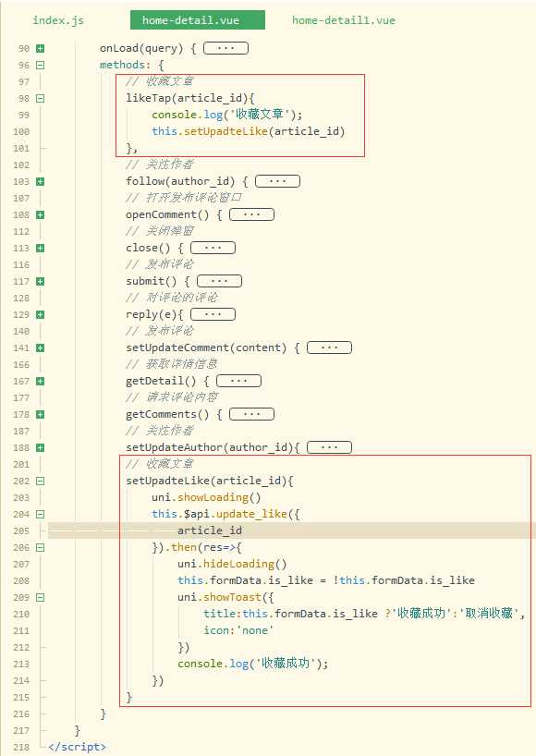The height and width of the screenshot is (756, 536).
Task: Expand the setUpdateComment fold at line 141
Action: [41, 348]
